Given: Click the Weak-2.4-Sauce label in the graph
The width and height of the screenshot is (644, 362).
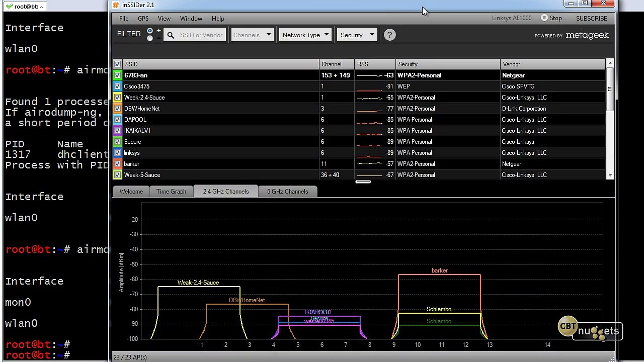Looking at the screenshot, I should click(x=198, y=283).
